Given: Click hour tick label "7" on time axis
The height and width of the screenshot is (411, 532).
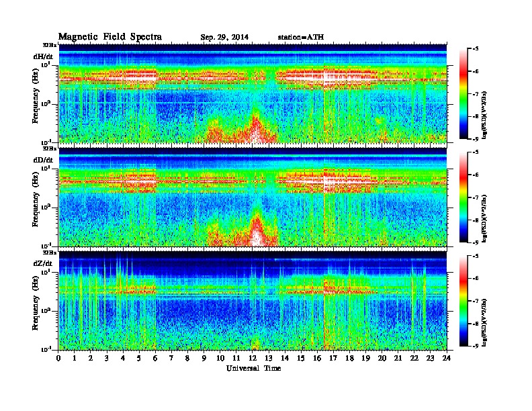Looking at the screenshot, I should [x=171, y=358].
